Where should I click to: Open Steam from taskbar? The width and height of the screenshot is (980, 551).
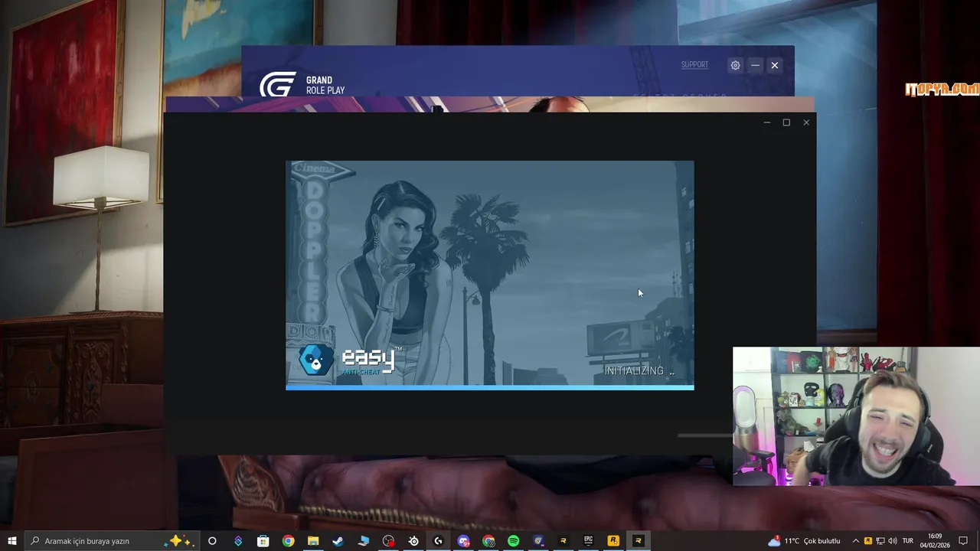(338, 541)
